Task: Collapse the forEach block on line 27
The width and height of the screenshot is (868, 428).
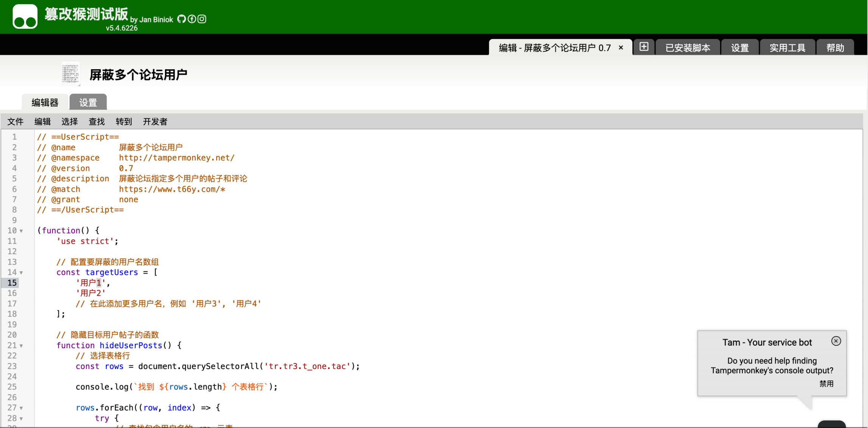Action: (x=22, y=408)
